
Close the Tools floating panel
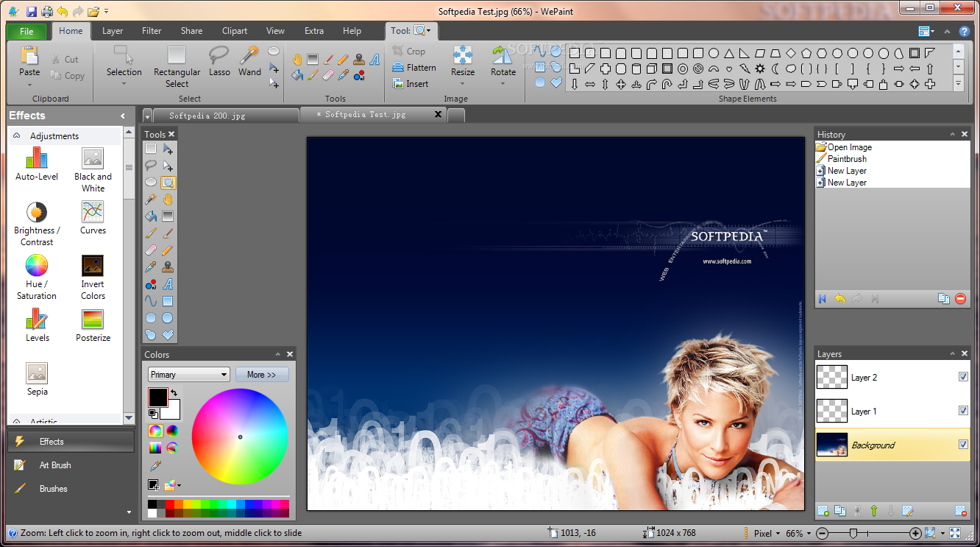tap(171, 134)
